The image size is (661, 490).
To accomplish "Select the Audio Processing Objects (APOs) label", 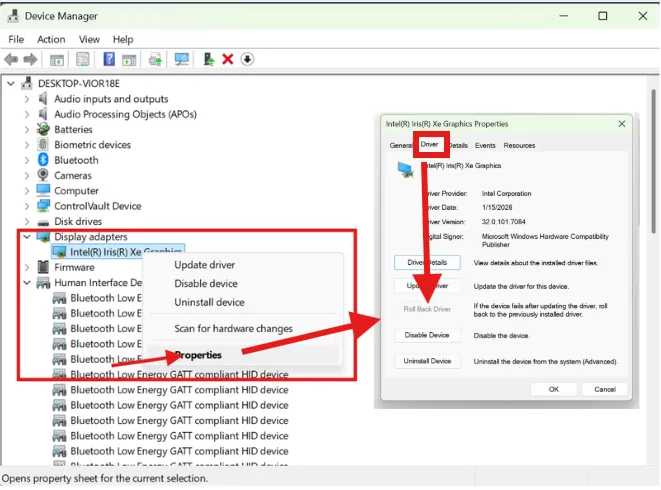I will click(125, 114).
